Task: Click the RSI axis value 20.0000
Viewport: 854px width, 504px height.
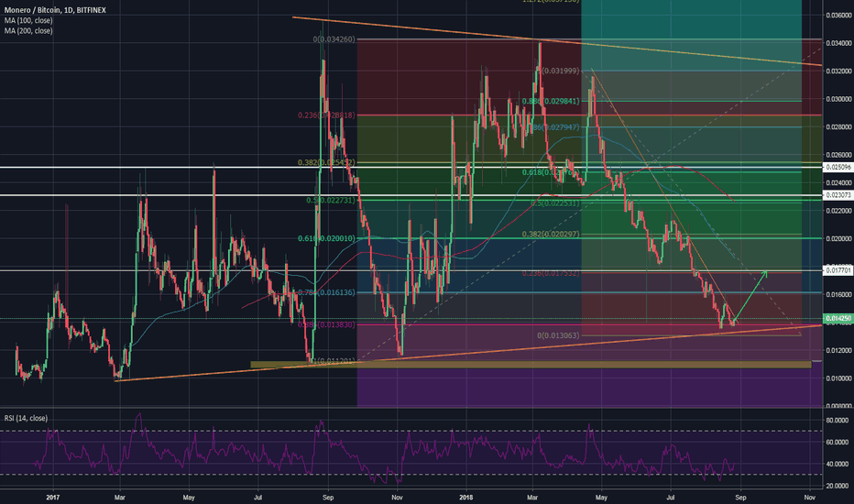Action: (x=838, y=486)
